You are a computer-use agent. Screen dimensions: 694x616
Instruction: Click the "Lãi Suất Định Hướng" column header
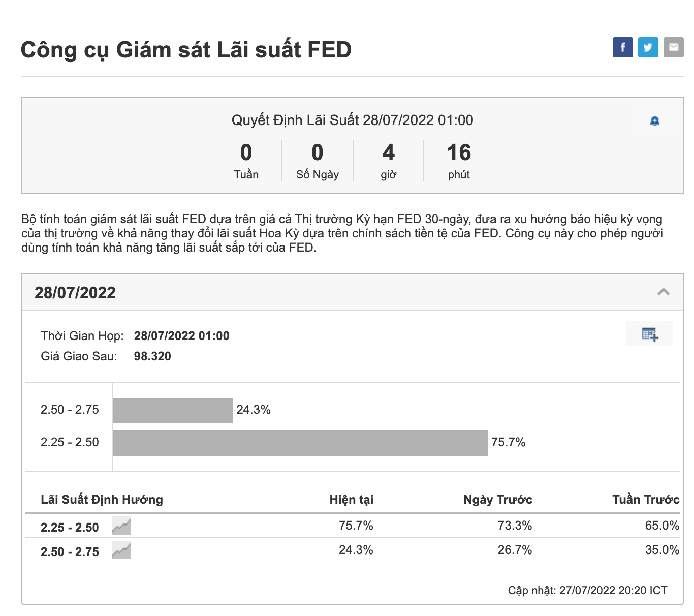(x=102, y=500)
